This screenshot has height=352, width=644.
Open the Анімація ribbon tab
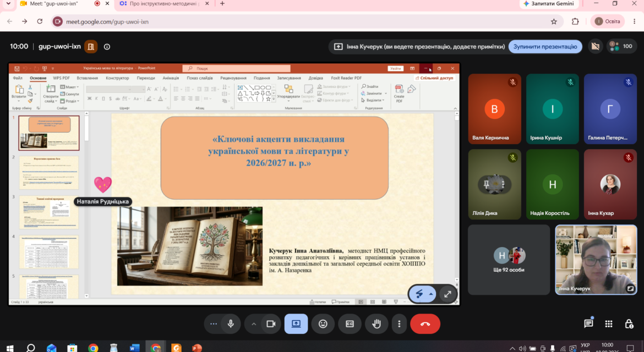(x=171, y=78)
